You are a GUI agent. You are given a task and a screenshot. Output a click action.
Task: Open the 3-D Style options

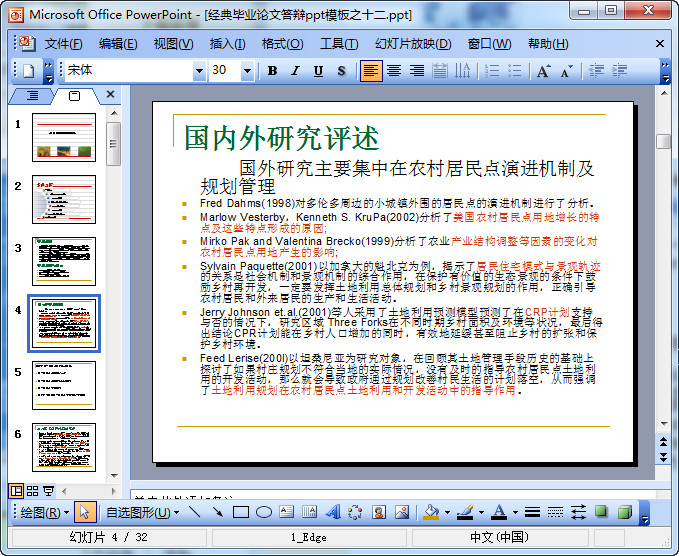point(624,512)
